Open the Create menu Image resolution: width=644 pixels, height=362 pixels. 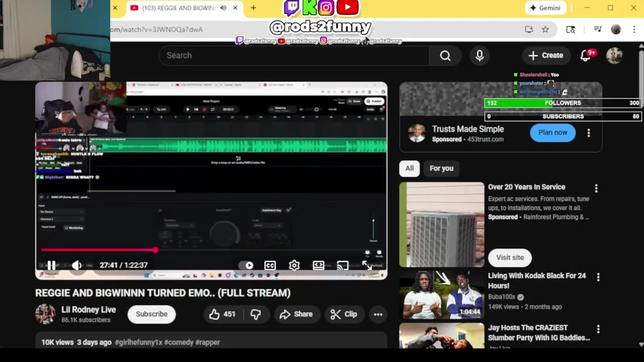(545, 55)
